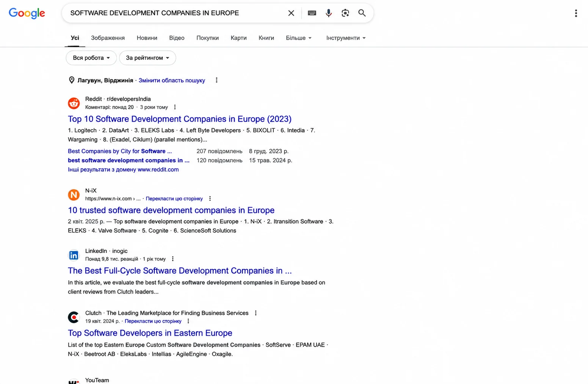
Task: Open the on-screen keyboard input tool
Action: pyautogui.click(x=312, y=13)
